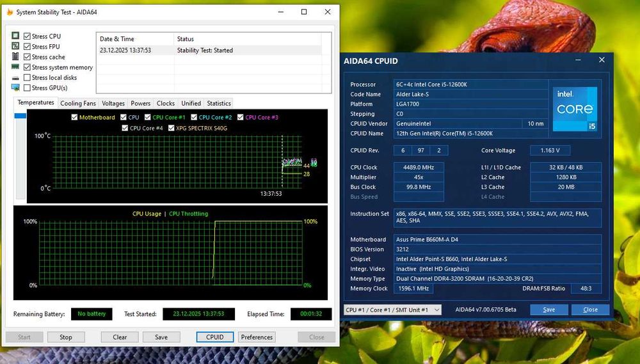Screen dimensions: 640x364
Task: Click the CPU Usage graph legend label
Action: [147, 214]
